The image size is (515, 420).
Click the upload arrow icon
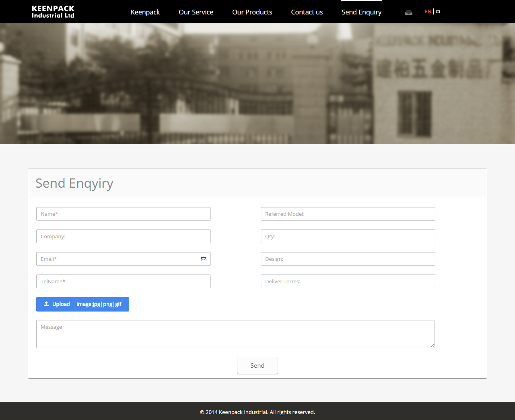click(46, 304)
